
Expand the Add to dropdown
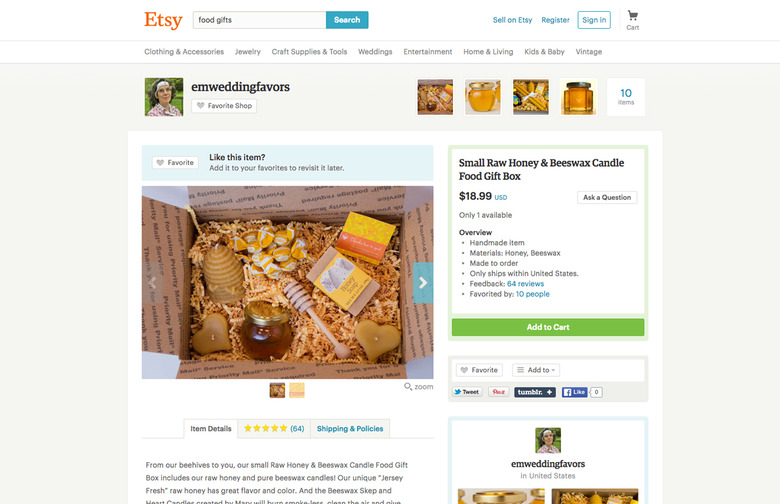coord(536,370)
